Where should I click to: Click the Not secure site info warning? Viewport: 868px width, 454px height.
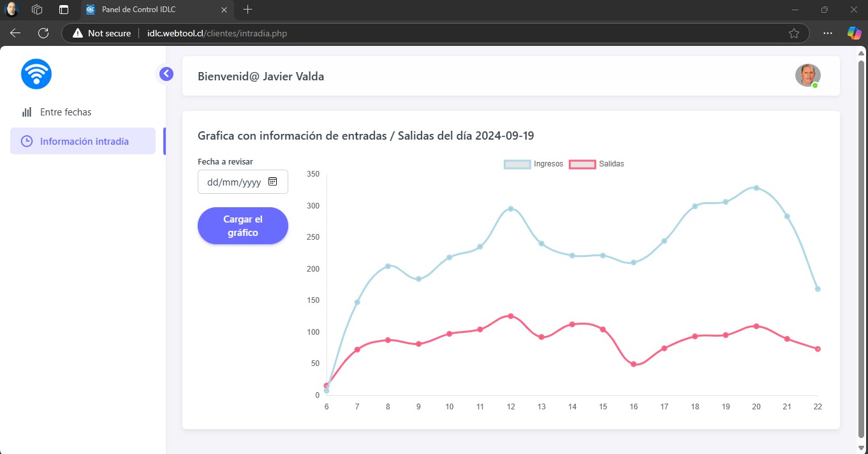(102, 33)
